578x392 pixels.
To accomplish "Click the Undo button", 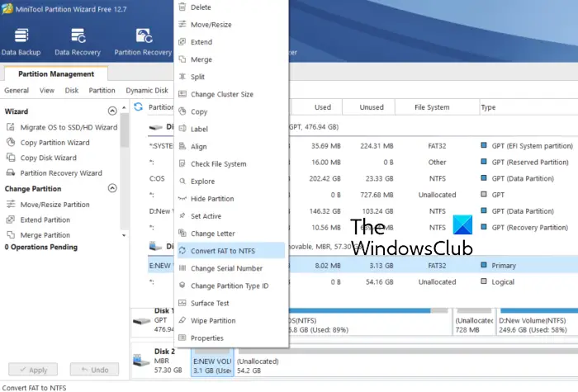I will coord(94,370).
